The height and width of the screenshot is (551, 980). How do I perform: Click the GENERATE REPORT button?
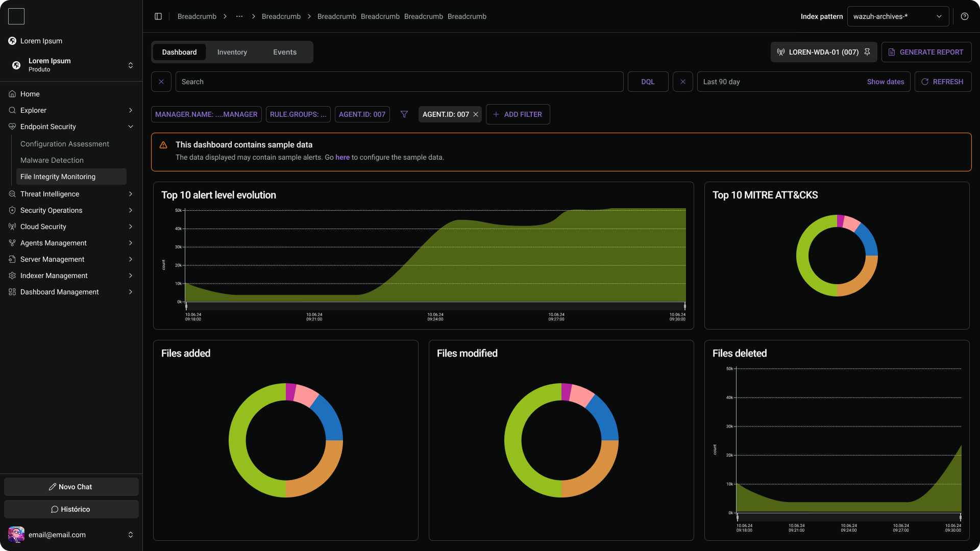pos(926,52)
